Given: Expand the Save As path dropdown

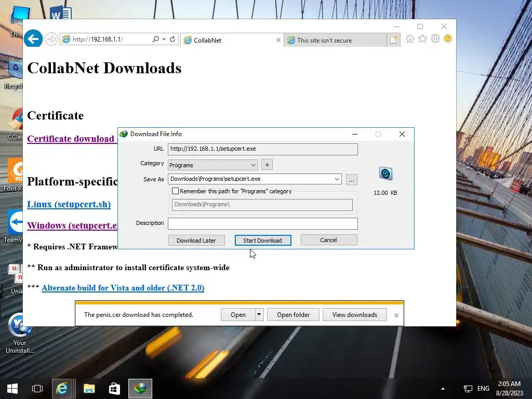Looking at the screenshot, I should [x=337, y=179].
